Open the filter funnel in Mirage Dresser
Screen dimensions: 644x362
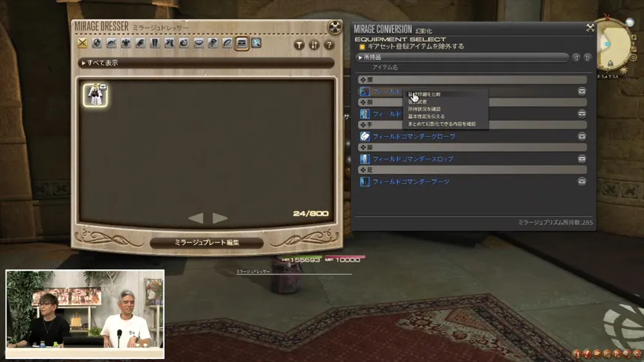point(299,45)
